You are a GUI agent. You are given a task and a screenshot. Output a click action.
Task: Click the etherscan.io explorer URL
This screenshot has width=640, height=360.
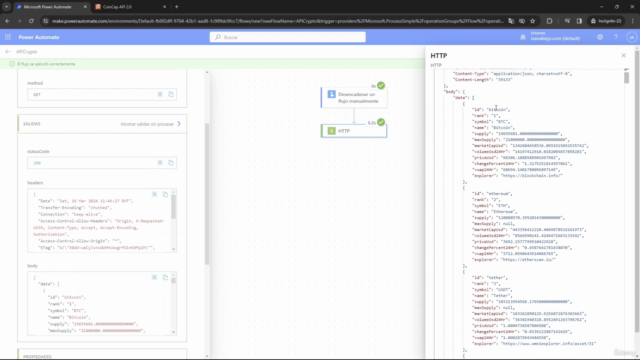(528, 260)
